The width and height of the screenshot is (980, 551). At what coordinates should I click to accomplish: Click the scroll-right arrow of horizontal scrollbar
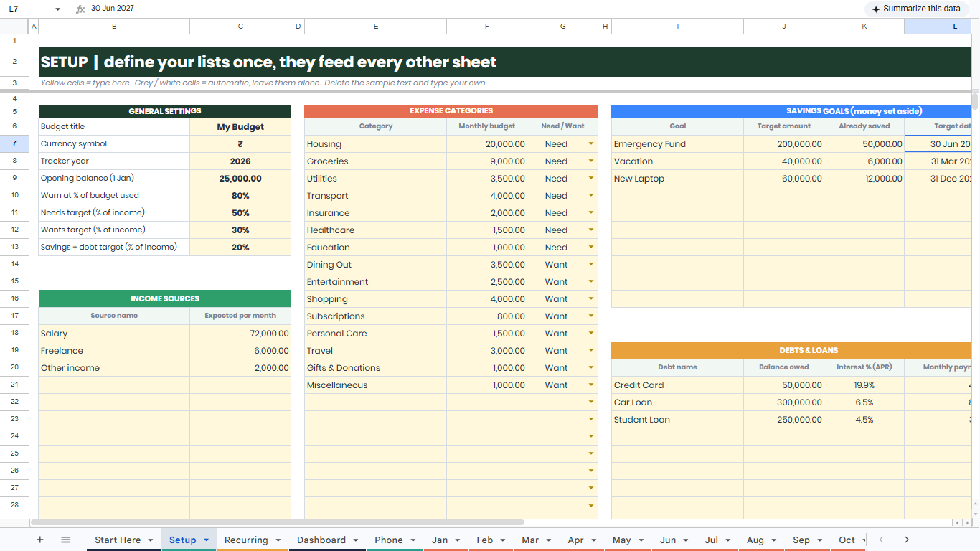(x=966, y=523)
